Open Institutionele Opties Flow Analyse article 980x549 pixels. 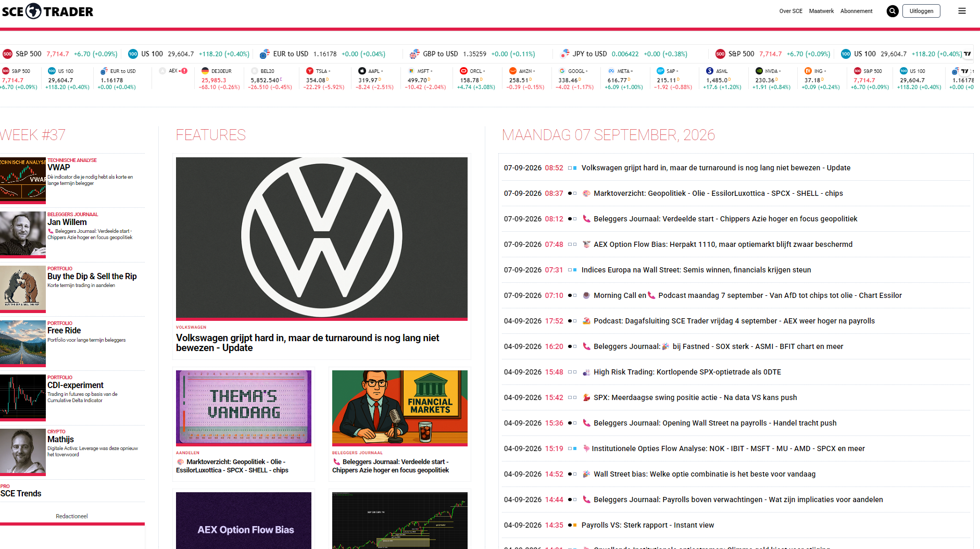(728, 448)
